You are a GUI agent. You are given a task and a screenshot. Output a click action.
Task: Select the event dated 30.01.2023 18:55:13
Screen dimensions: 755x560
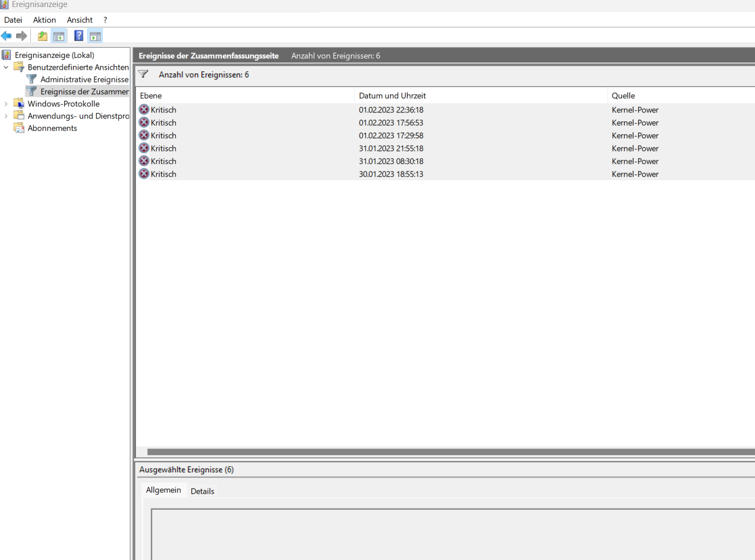tap(445, 174)
